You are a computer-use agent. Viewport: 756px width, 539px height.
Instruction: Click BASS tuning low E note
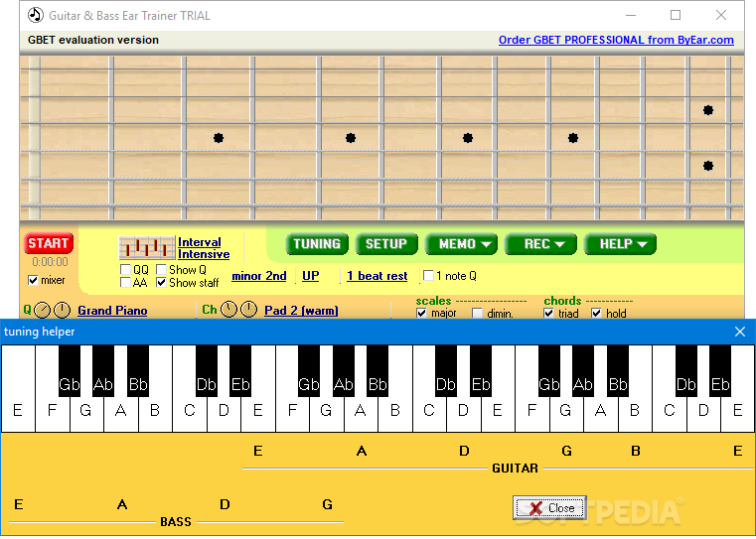(19, 504)
